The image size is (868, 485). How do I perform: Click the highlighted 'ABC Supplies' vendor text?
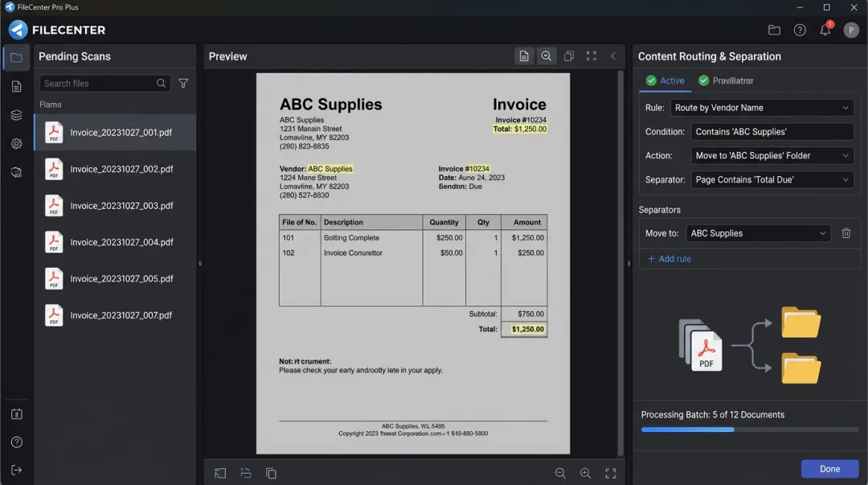[330, 168]
